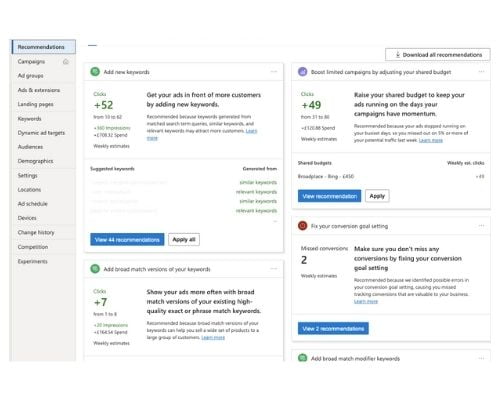Image resolution: width=500 pixels, height=400 pixels.
Task: Click green icon on broad match modifier card
Action: [x=303, y=358]
